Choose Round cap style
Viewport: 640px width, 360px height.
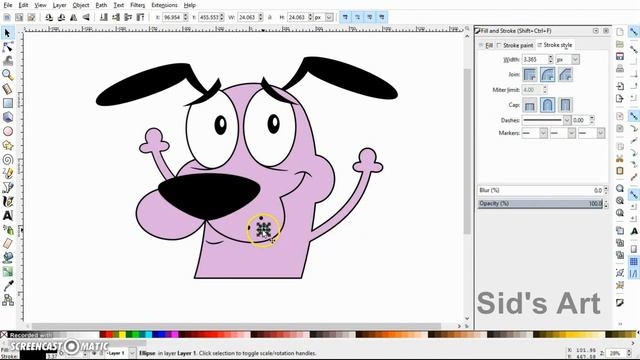pyautogui.click(x=547, y=105)
